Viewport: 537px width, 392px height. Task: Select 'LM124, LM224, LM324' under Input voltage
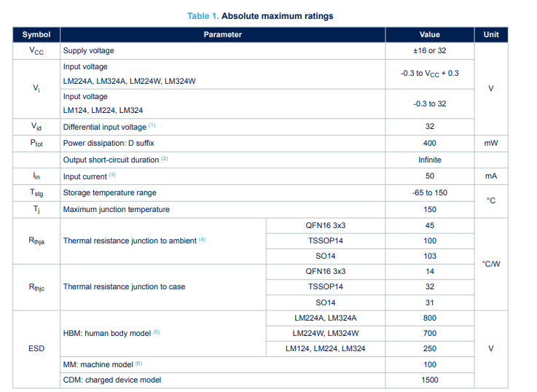pos(103,111)
